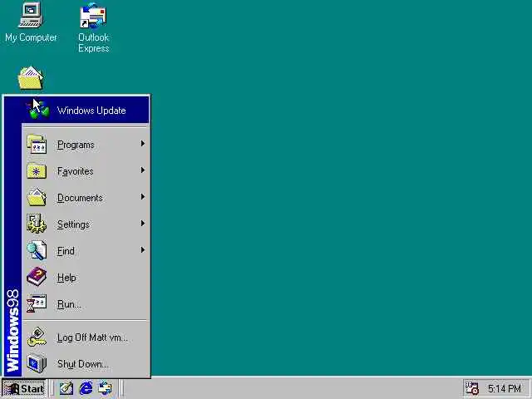The image size is (532, 399).
Task: Click the Documents open-folder icon in menu
Action: click(37, 198)
